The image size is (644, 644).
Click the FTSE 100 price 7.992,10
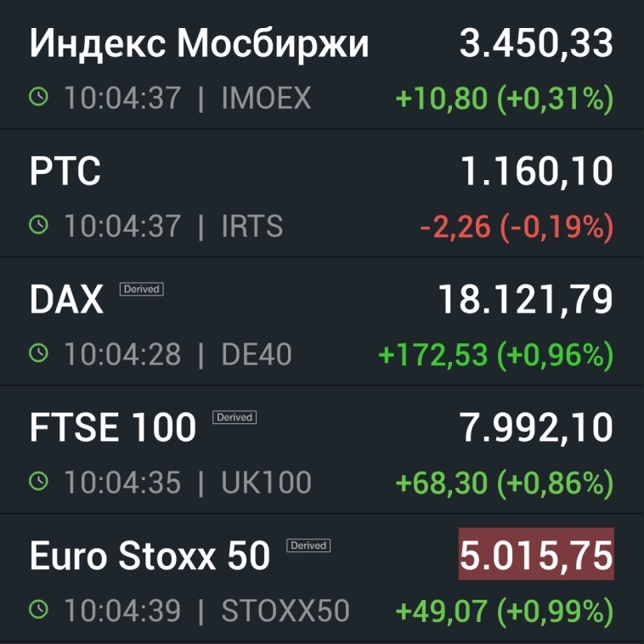tap(536, 428)
